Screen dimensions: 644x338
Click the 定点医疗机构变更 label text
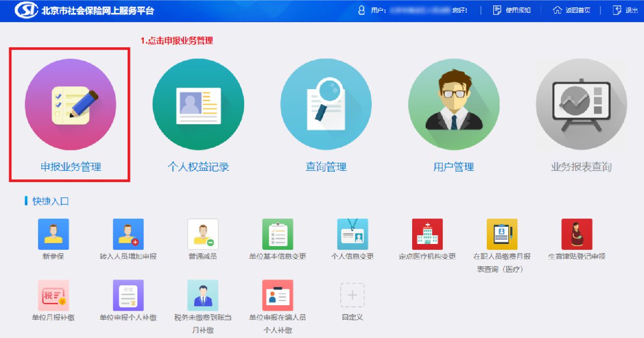tap(427, 256)
